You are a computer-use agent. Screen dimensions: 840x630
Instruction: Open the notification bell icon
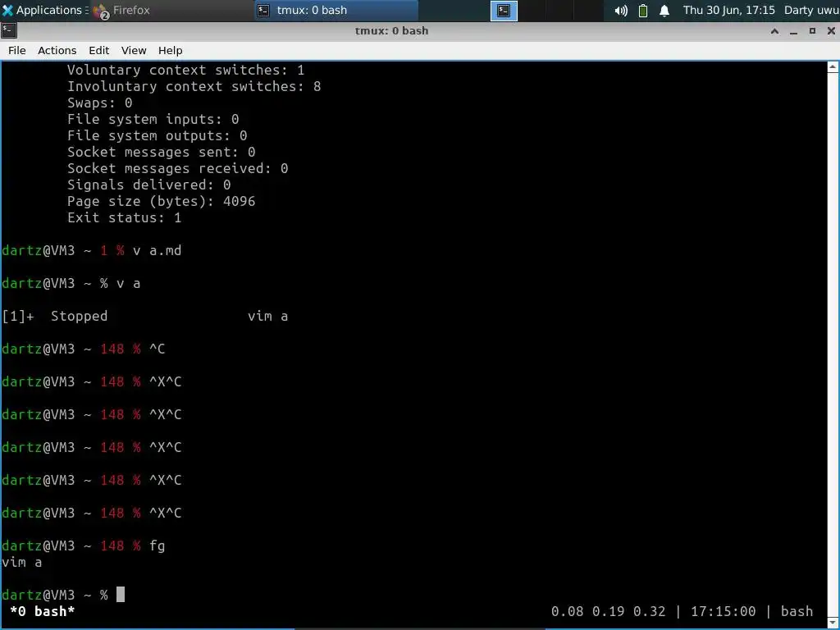pyautogui.click(x=664, y=10)
